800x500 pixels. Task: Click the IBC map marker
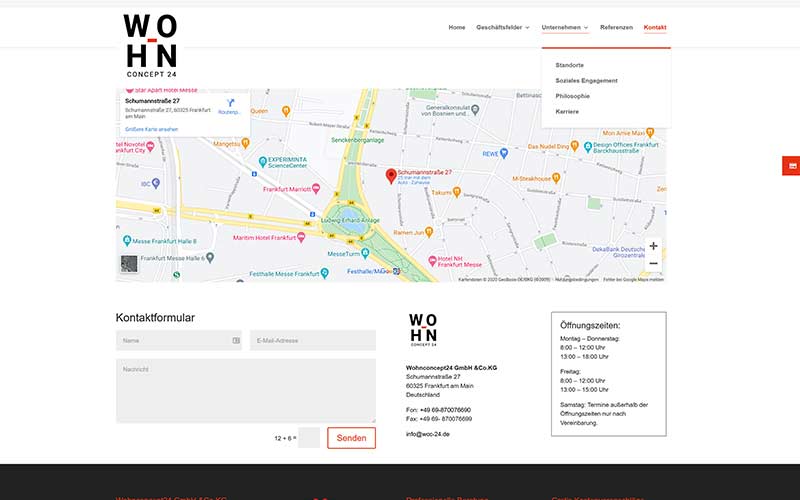tap(156, 183)
